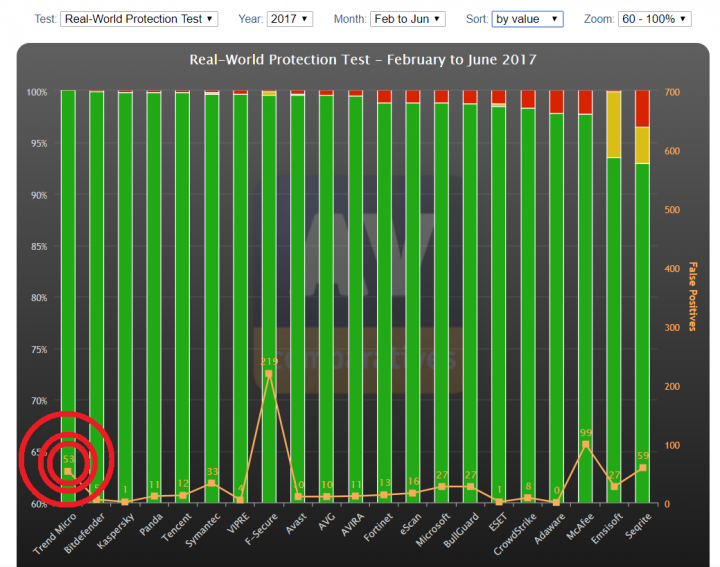Click the chart title Real-World Protection Test
This screenshot has width=720, height=567.
point(363,60)
